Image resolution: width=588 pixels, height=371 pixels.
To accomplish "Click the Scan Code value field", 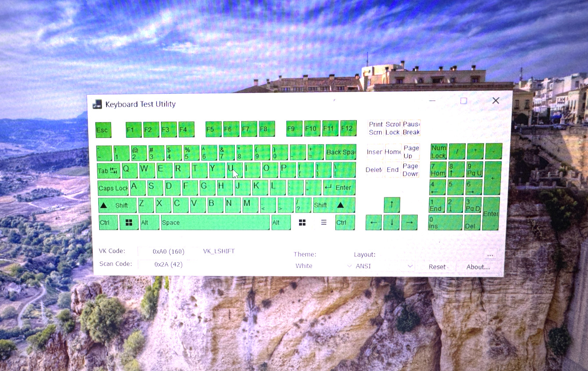I will [169, 264].
